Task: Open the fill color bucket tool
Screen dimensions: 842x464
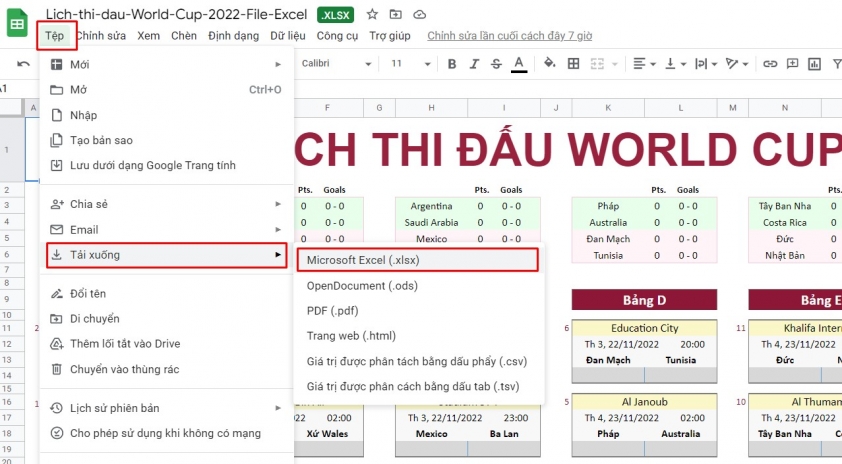Action: click(x=549, y=63)
